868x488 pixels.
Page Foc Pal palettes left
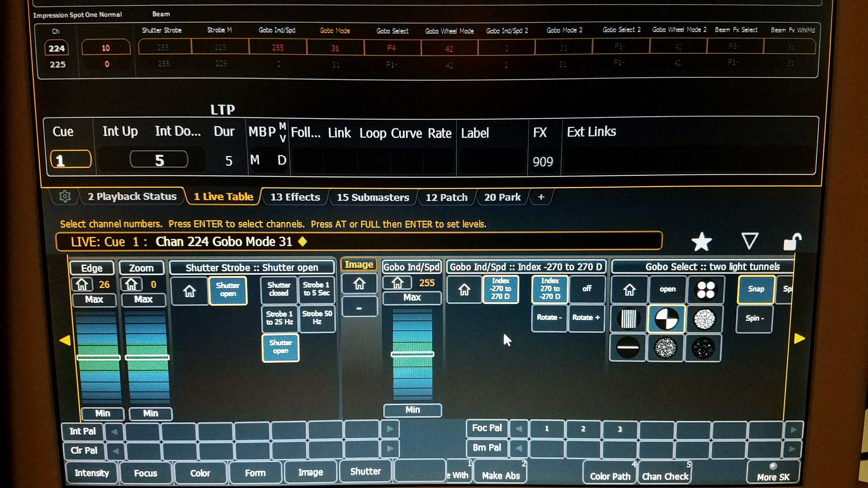519,429
